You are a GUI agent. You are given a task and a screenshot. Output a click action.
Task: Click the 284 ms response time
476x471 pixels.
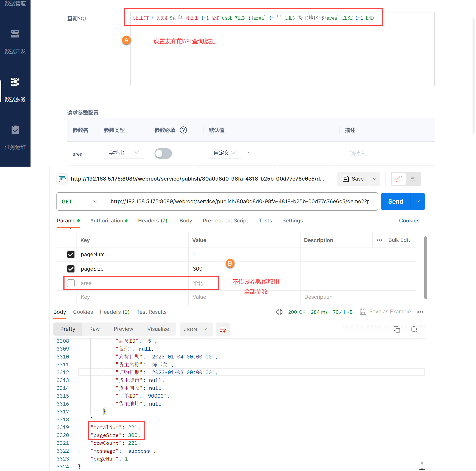coord(319,312)
